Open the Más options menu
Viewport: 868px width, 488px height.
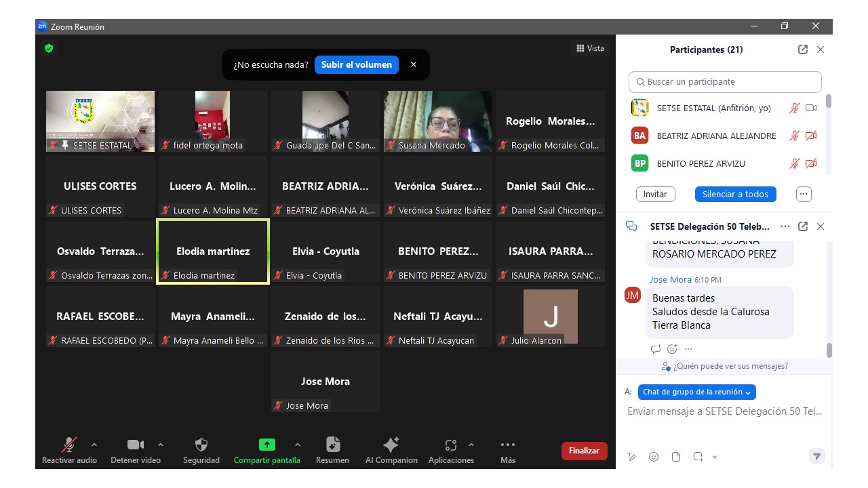pos(507,445)
